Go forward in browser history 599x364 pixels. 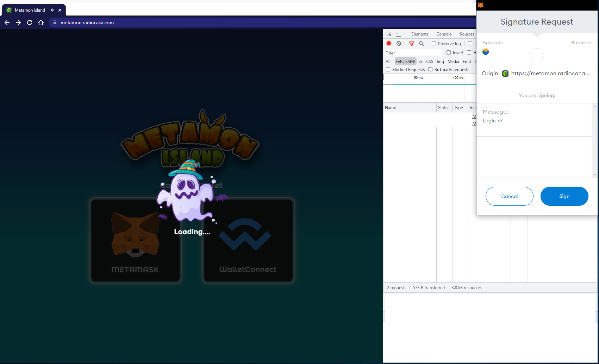click(18, 23)
